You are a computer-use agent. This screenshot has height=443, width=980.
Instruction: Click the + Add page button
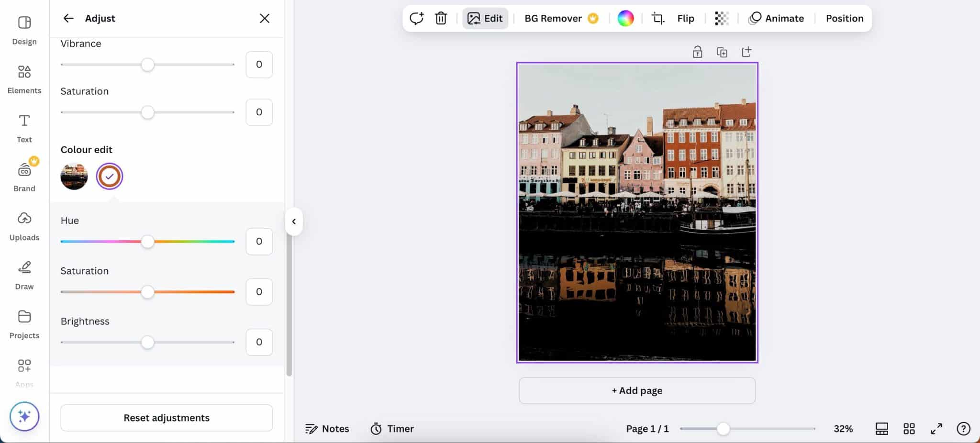[x=637, y=390]
